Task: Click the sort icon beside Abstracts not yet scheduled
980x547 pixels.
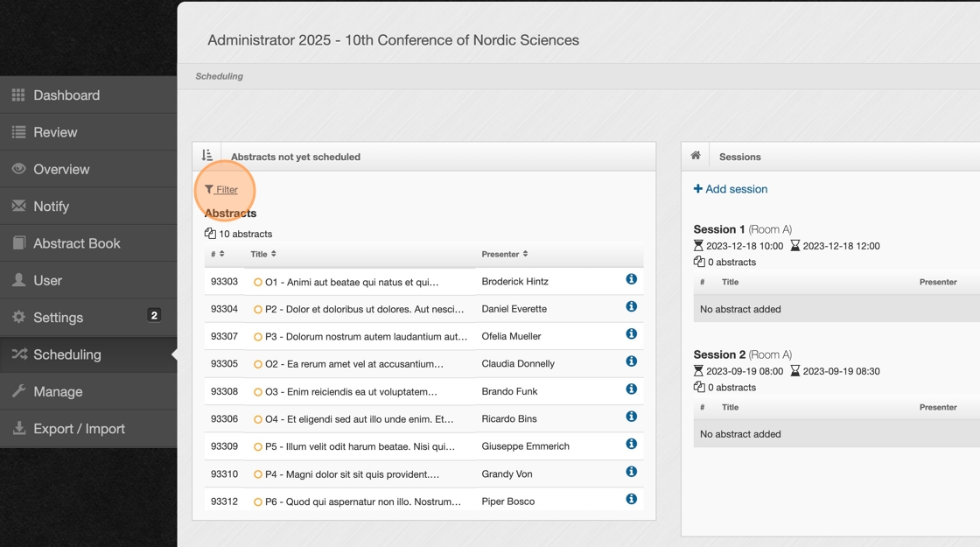Action: [x=207, y=156]
